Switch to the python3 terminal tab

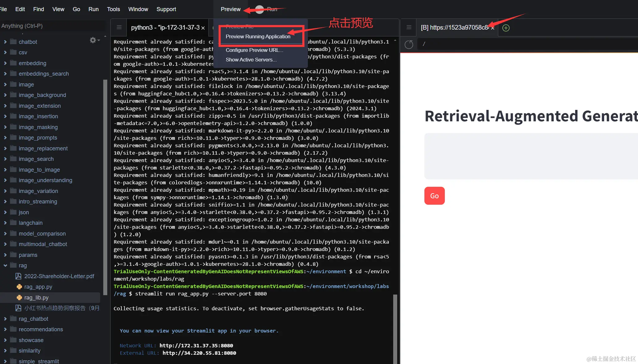(x=165, y=27)
